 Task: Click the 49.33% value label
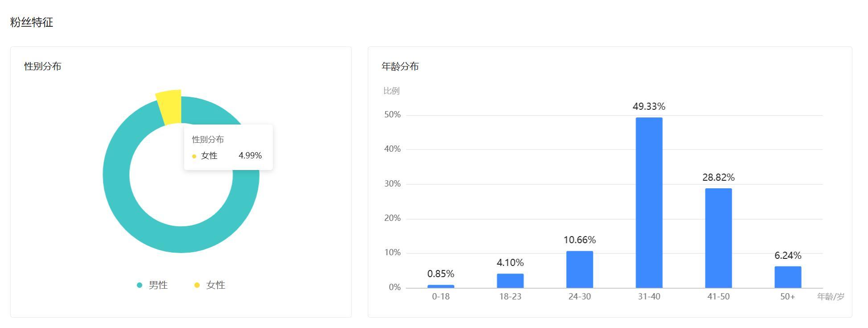pyautogui.click(x=649, y=107)
